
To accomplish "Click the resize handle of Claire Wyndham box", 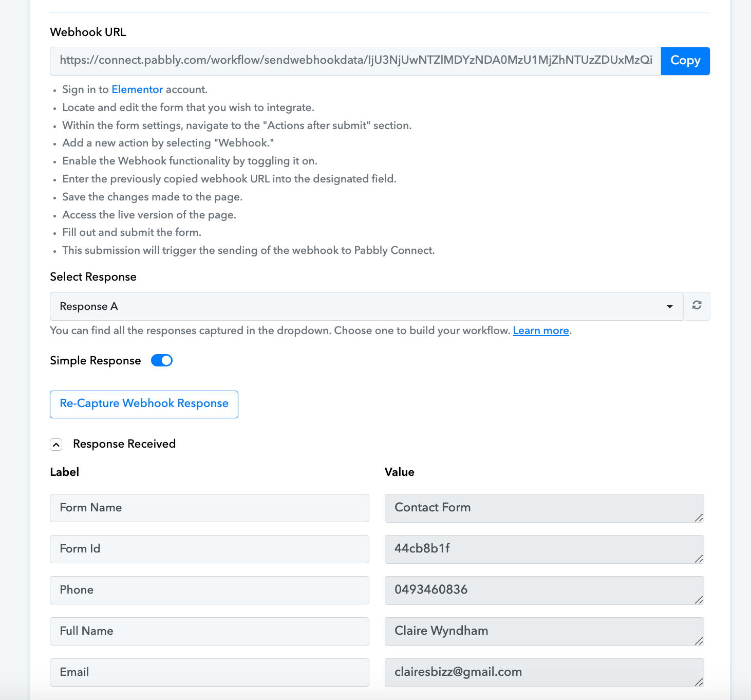I will click(x=699, y=641).
